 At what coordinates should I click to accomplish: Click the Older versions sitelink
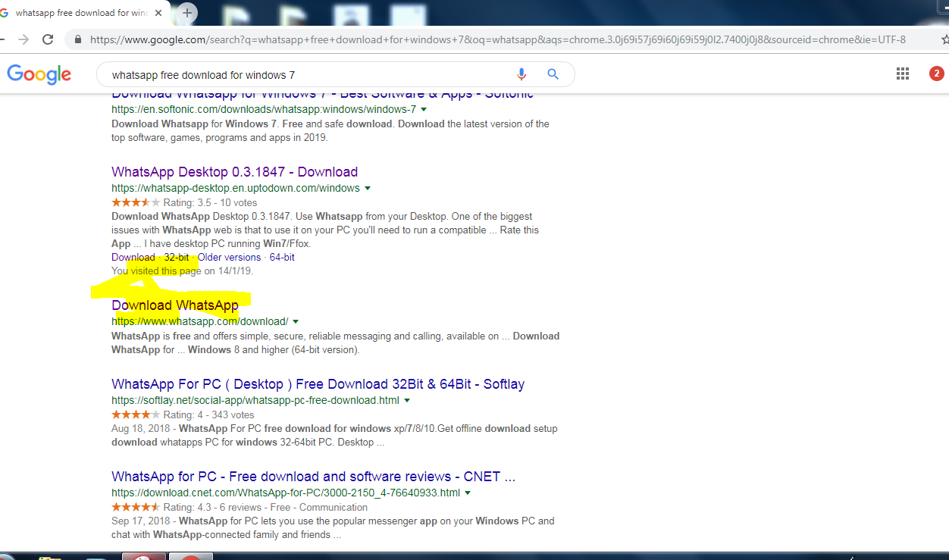229,258
